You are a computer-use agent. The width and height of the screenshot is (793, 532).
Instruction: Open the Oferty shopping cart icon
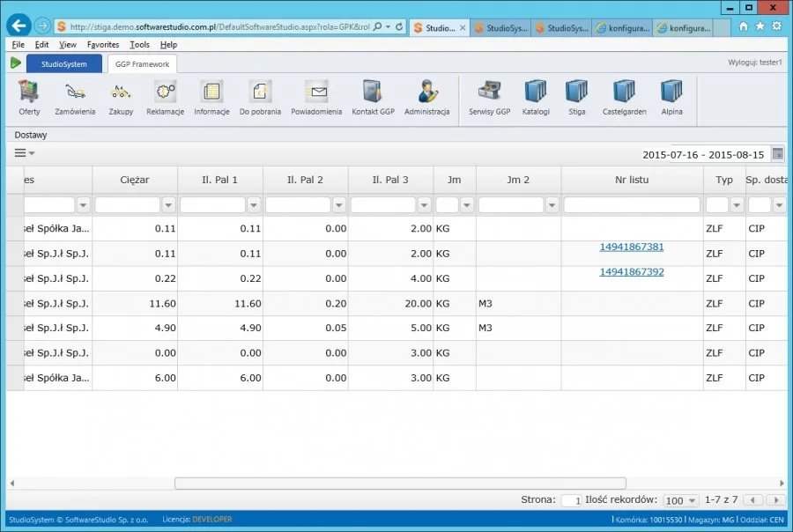(x=29, y=92)
